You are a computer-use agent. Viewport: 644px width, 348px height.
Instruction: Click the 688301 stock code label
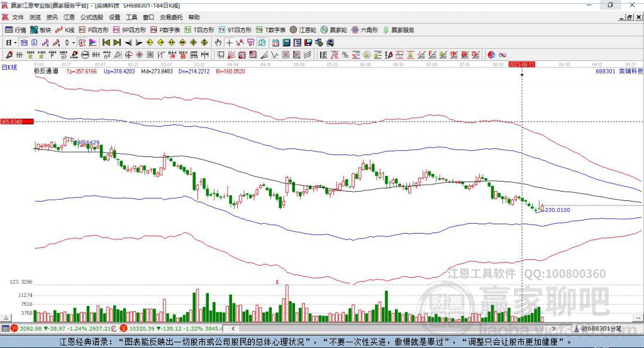[606, 71]
